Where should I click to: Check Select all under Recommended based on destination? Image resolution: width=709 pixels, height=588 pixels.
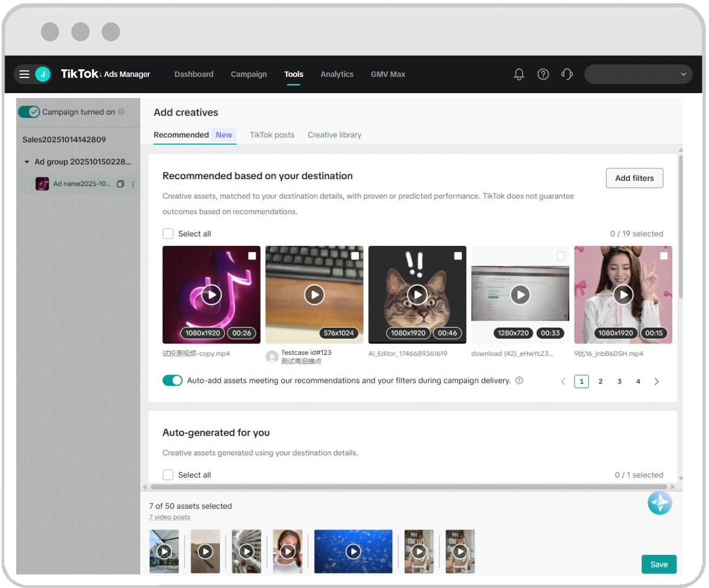[x=168, y=234]
